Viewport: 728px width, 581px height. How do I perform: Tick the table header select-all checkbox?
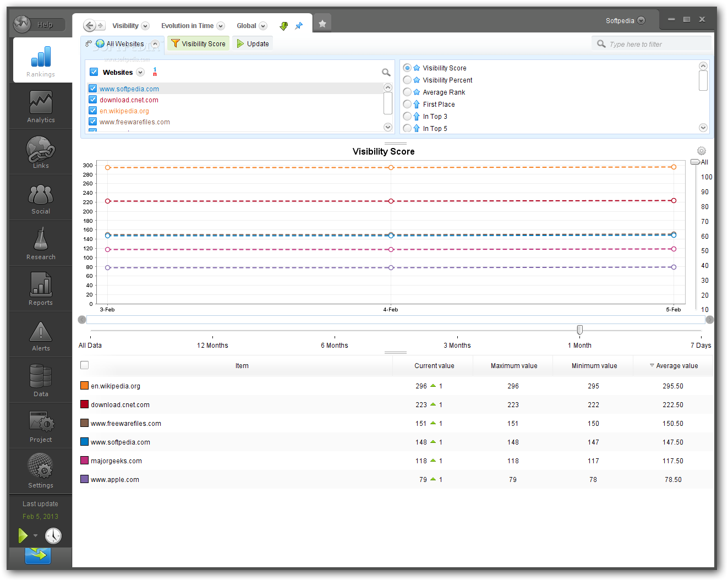[84, 365]
